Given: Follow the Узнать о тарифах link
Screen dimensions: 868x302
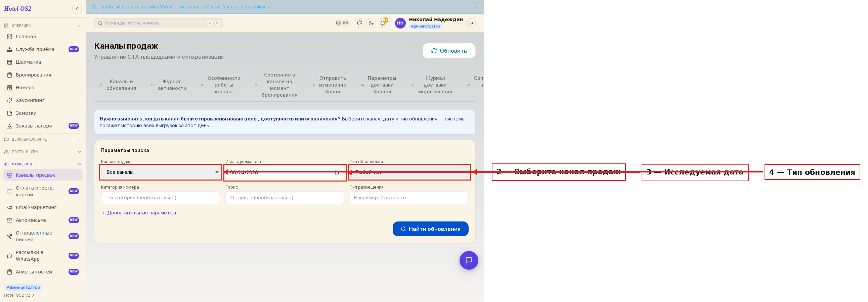Looking at the screenshot, I should pyautogui.click(x=244, y=7).
